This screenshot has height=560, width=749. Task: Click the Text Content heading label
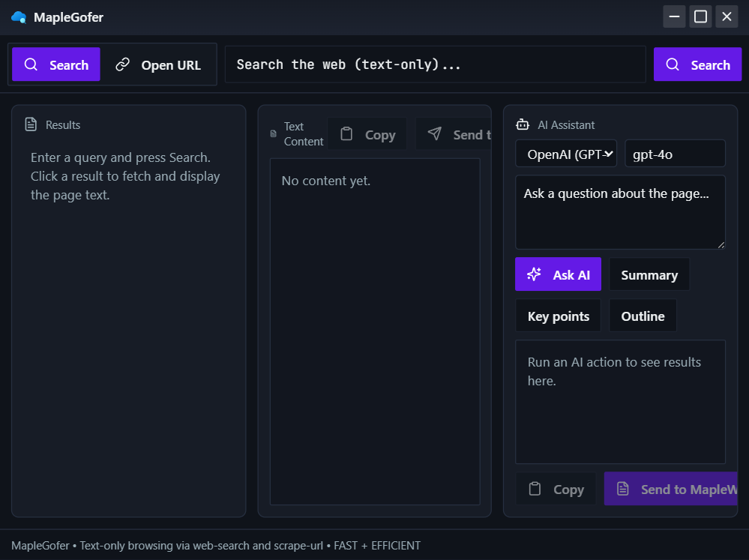[304, 133]
